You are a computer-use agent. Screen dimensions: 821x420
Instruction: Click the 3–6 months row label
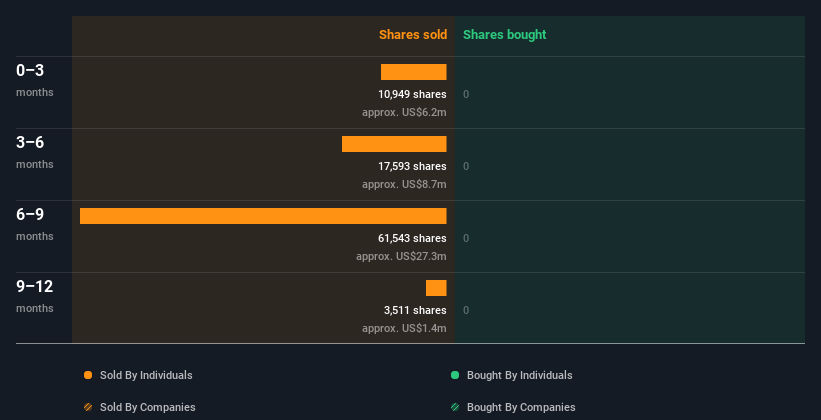[x=35, y=152]
